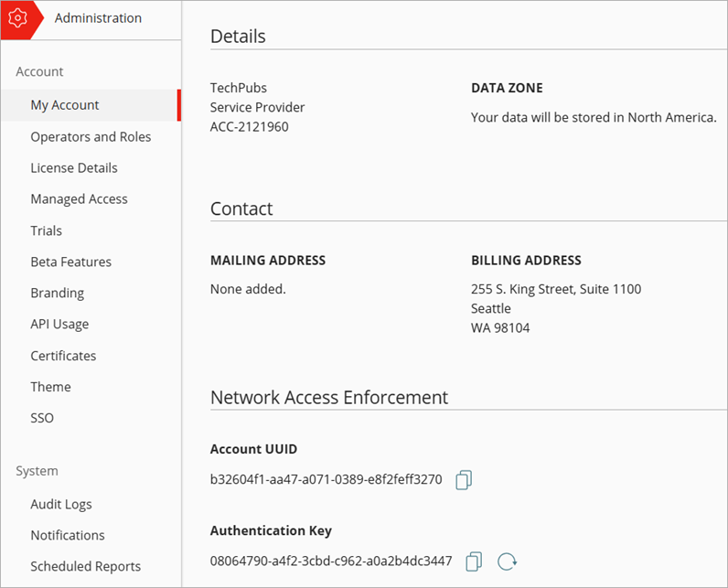Go to Scheduled Reports

point(86,566)
